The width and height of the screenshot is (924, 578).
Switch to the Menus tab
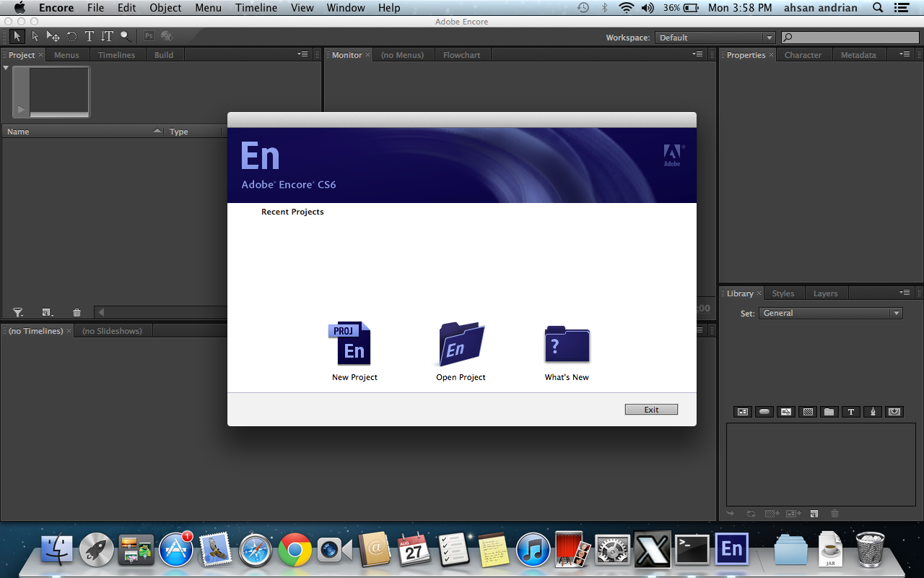(66, 55)
